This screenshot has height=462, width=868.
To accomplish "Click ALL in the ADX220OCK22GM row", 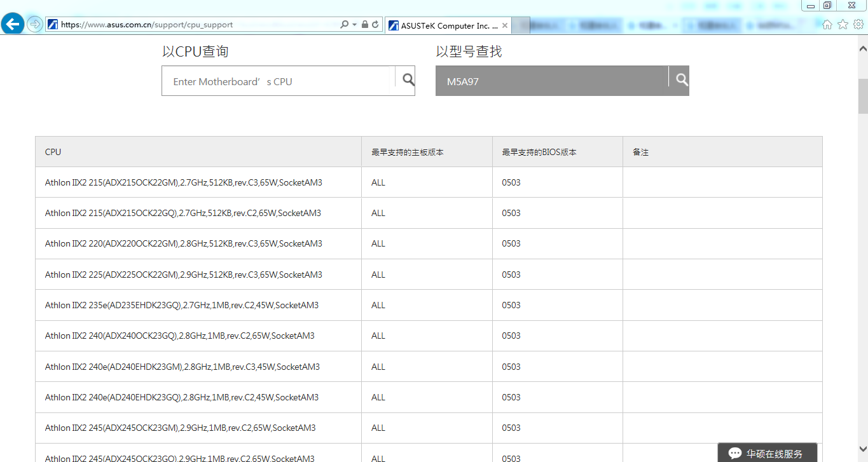I will click(378, 243).
